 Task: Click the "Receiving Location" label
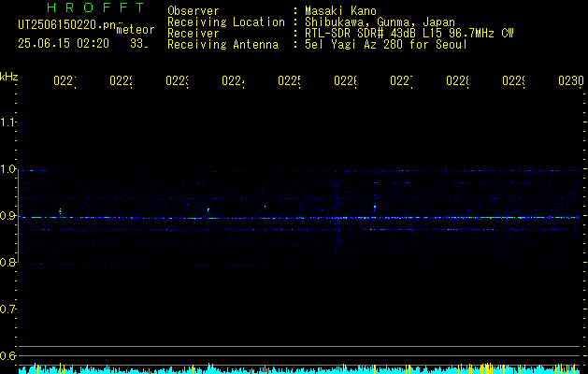(x=226, y=22)
